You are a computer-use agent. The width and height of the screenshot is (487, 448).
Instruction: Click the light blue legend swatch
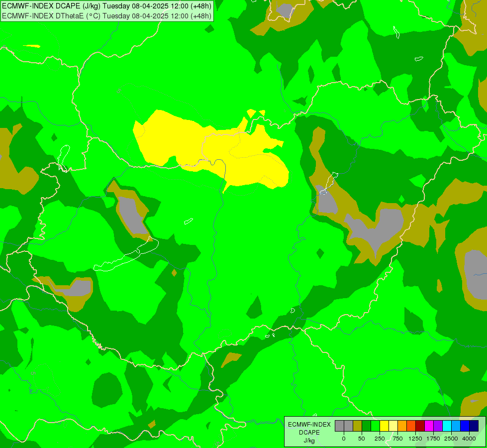456,426
